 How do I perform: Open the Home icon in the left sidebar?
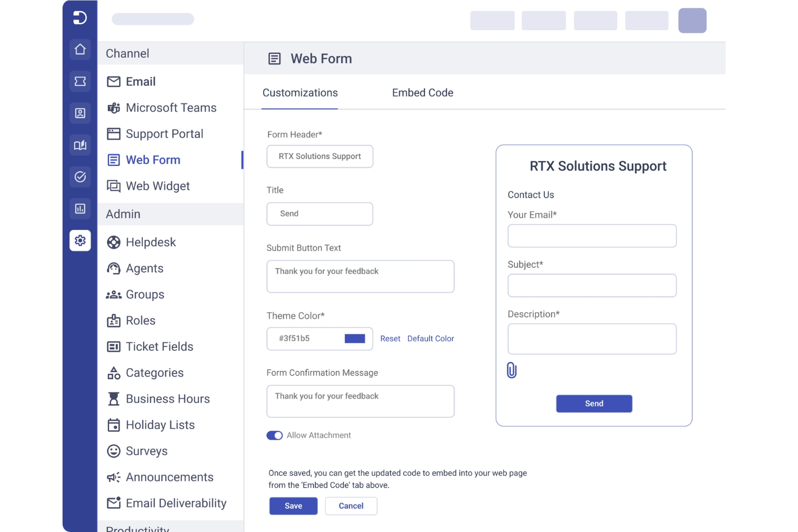tap(80, 49)
